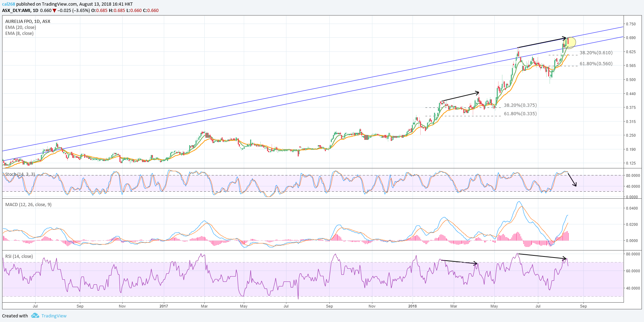Click the 0.315 price axis label
The image size is (644, 322).
(631, 122)
